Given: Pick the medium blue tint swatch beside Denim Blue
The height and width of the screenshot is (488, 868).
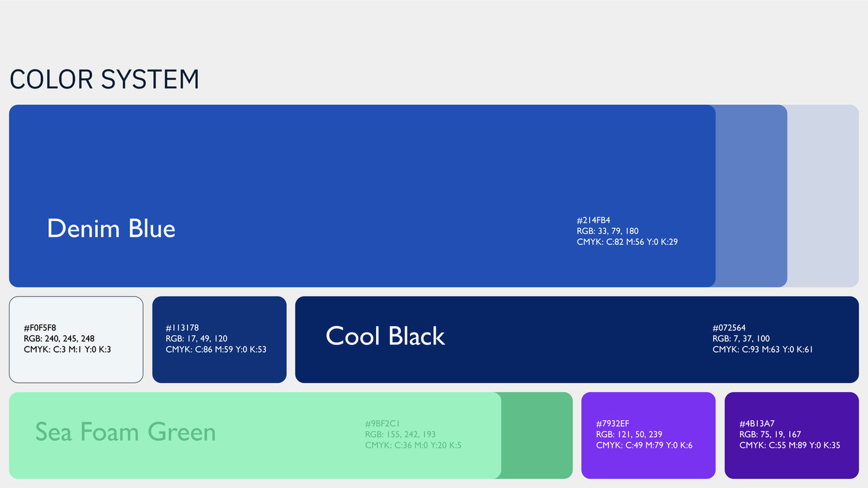Looking at the screenshot, I should pyautogui.click(x=752, y=196).
